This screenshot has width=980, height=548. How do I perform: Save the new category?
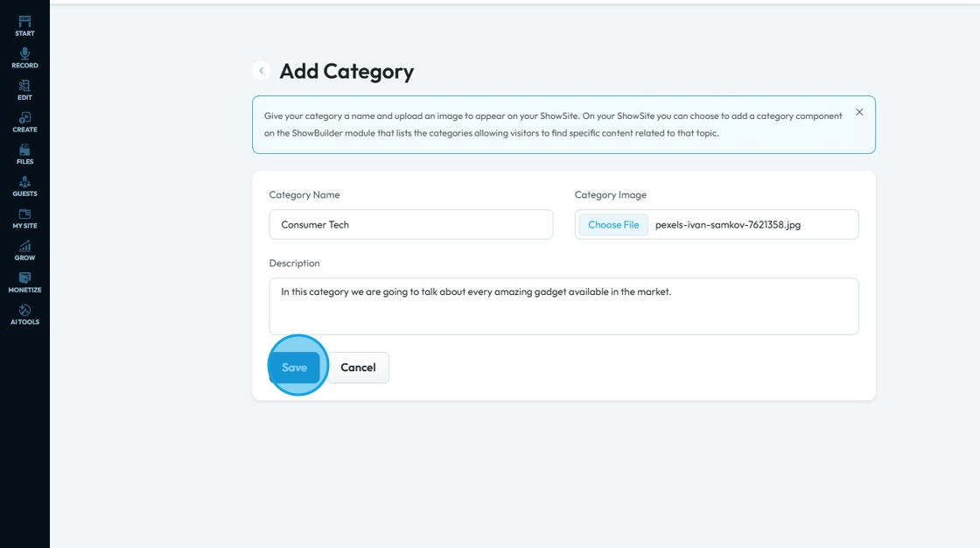pyautogui.click(x=295, y=368)
